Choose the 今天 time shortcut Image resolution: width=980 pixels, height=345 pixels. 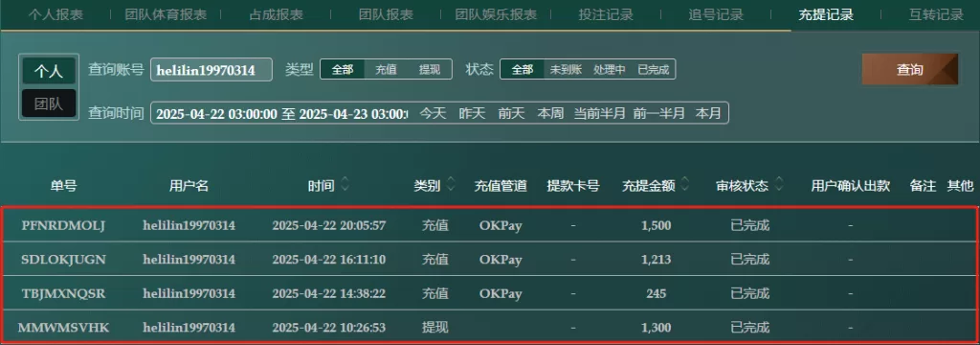[433, 114]
